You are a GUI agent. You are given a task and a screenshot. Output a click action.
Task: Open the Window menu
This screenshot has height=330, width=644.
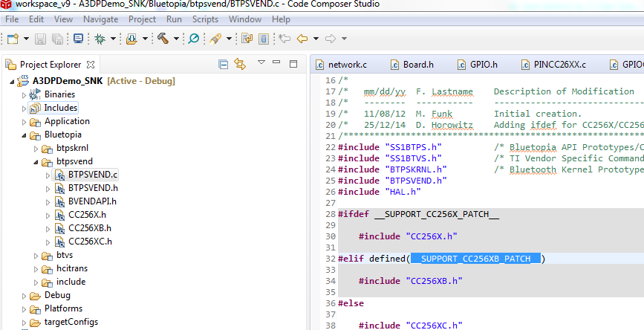(245, 19)
